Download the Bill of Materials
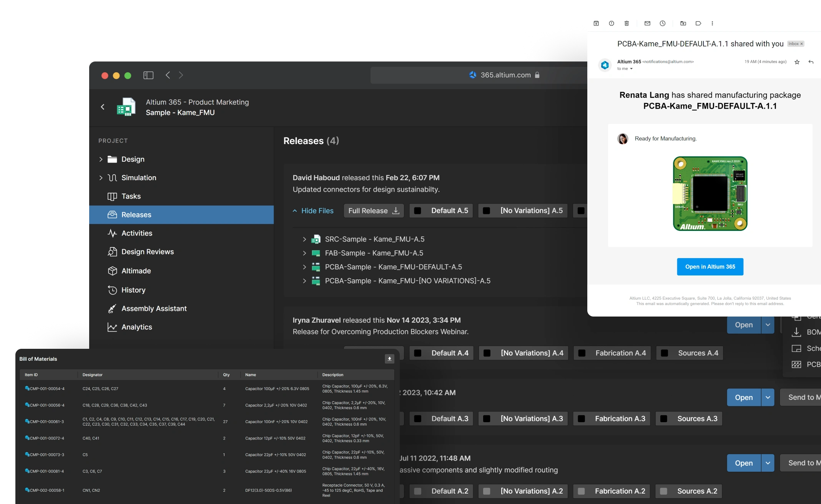Viewport: 821px width, 504px height. (x=389, y=359)
